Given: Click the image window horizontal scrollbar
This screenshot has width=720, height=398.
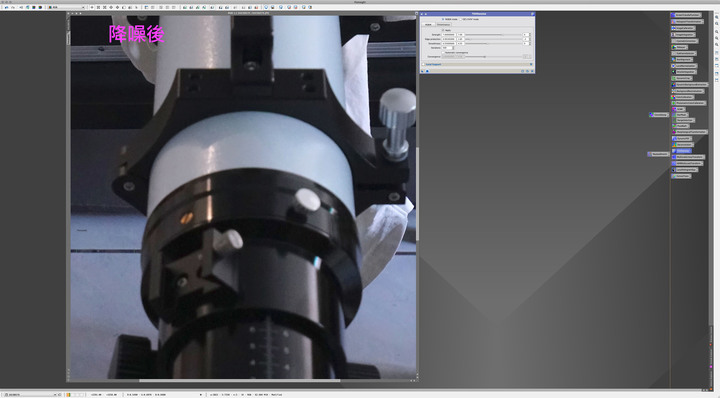Looking at the screenshot, I should tap(241, 380).
